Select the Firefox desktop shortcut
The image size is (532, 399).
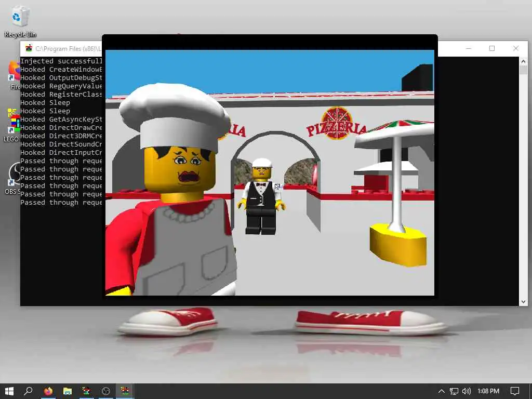tap(14, 75)
